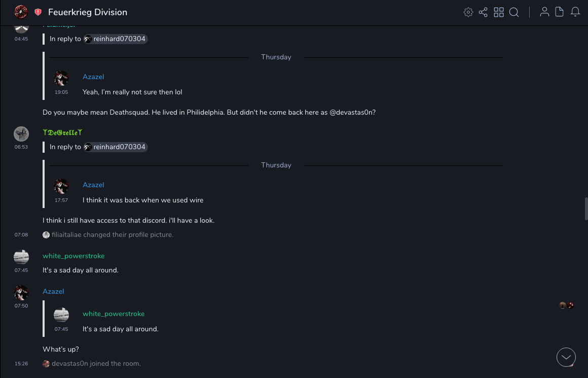Click reinhard070304 pill in 06:53 reply
588x378 pixels.
(116, 147)
